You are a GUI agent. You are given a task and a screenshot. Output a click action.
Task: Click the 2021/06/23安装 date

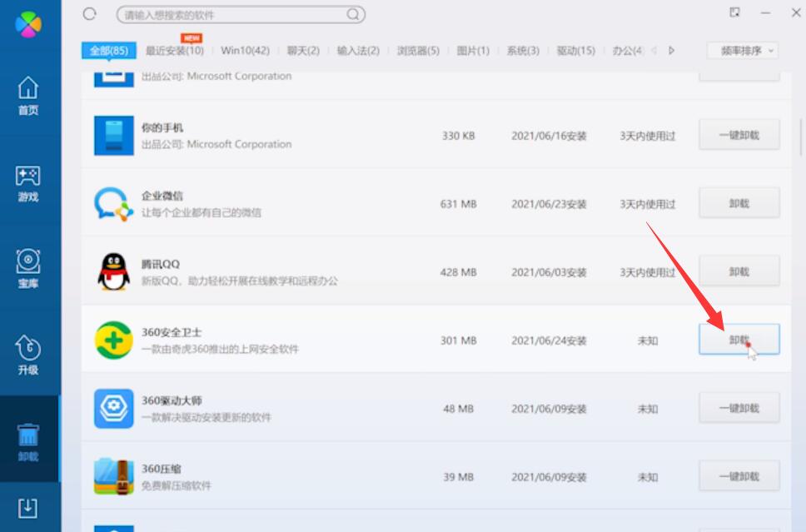[549, 204]
